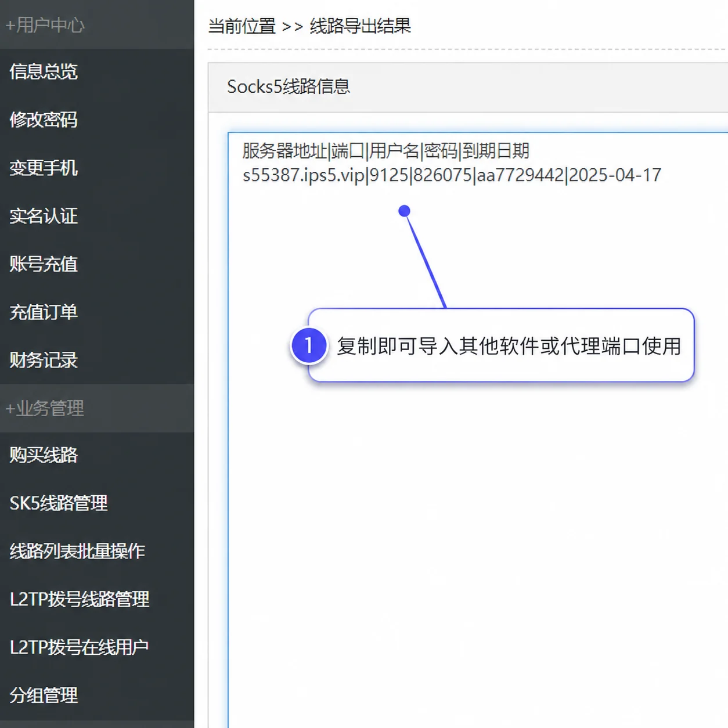Open the 变更手机 menu item

pos(44,168)
